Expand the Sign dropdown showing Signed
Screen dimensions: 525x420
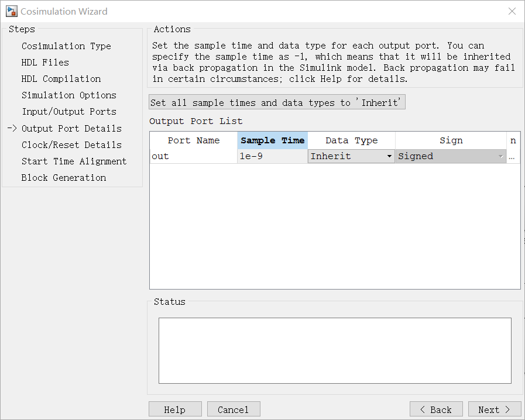451,156
